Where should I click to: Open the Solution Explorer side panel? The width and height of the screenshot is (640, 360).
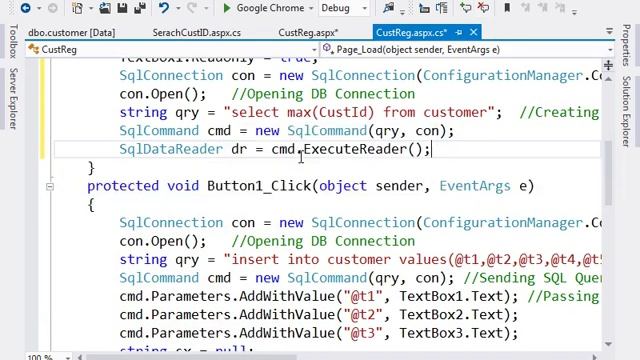coord(626,111)
